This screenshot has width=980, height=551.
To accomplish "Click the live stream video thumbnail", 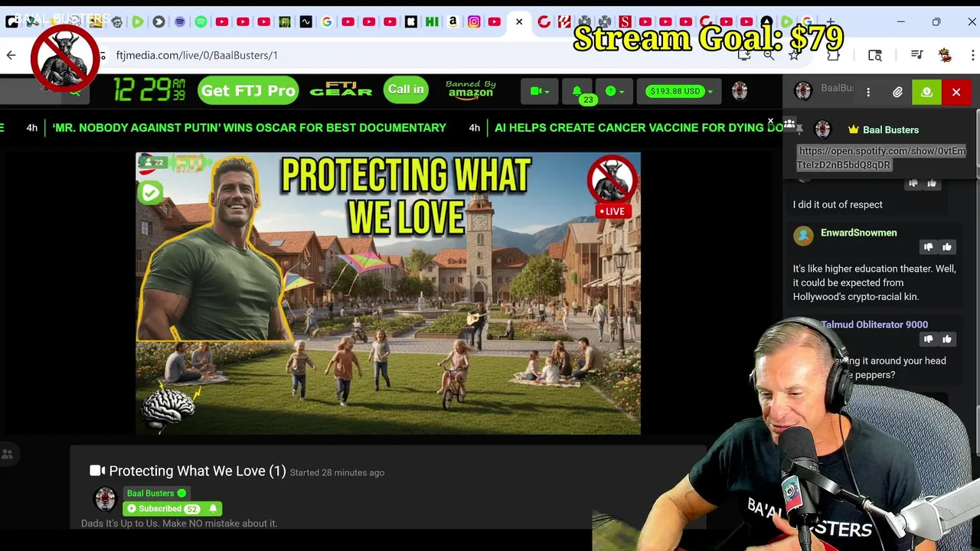I will 388,293.
